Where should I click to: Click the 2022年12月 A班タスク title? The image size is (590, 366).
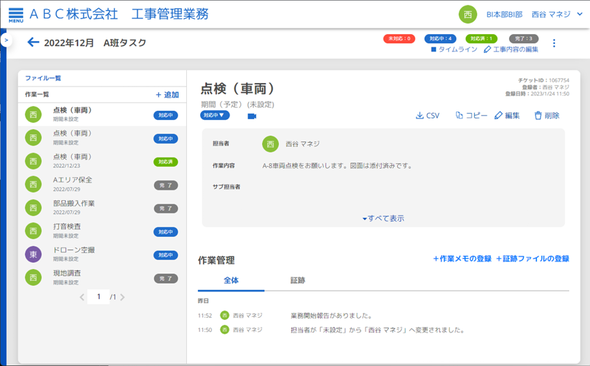tap(95, 43)
